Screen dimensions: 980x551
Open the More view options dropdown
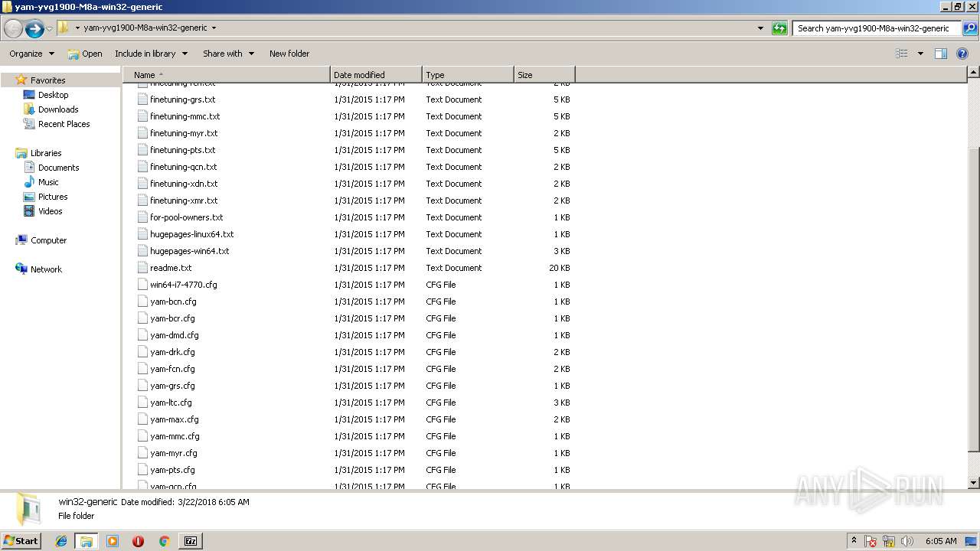920,54
